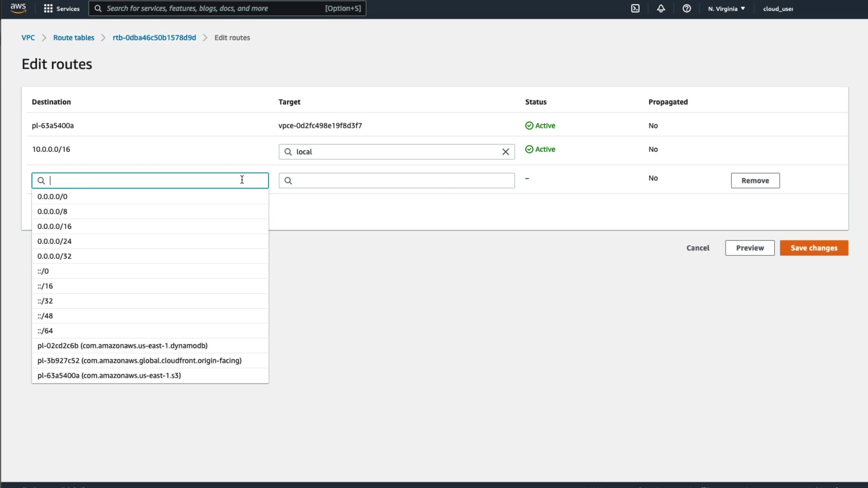Click search icon in empty Target field

pos(288,181)
